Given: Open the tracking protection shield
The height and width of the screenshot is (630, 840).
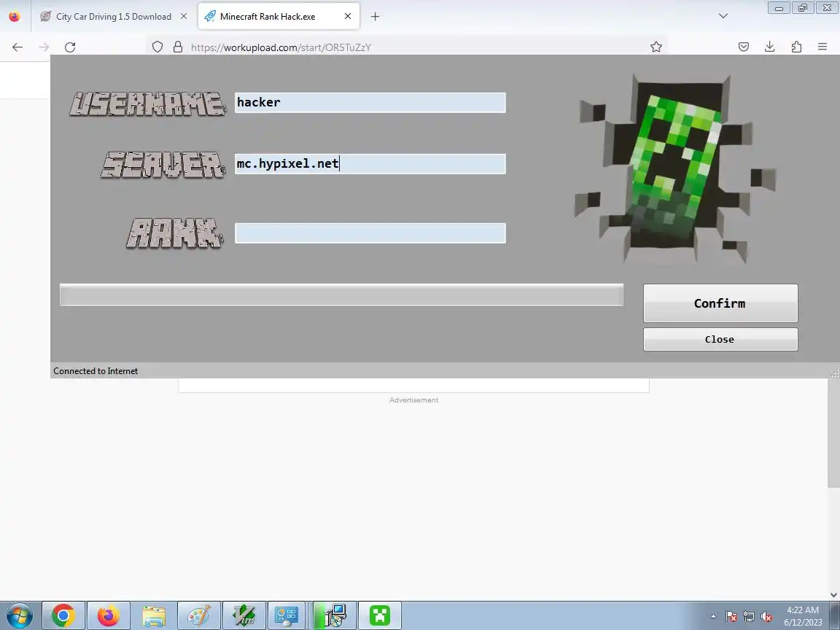Looking at the screenshot, I should (157, 47).
